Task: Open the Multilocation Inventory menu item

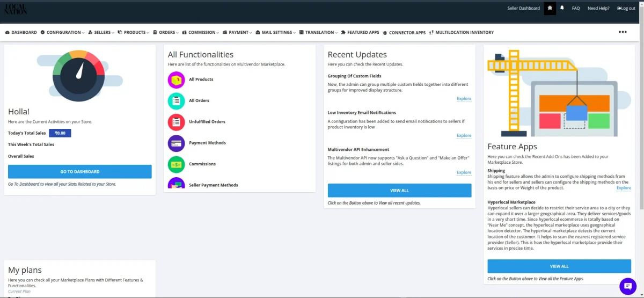Action: [x=462, y=32]
